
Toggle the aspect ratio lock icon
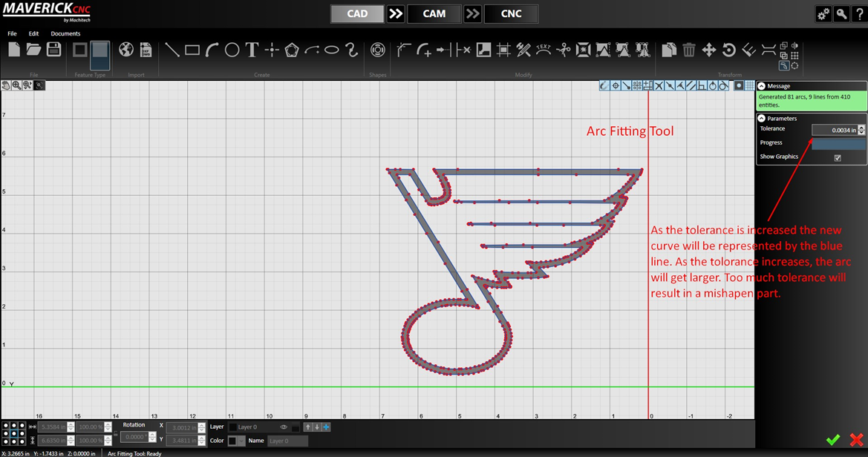(116, 434)
